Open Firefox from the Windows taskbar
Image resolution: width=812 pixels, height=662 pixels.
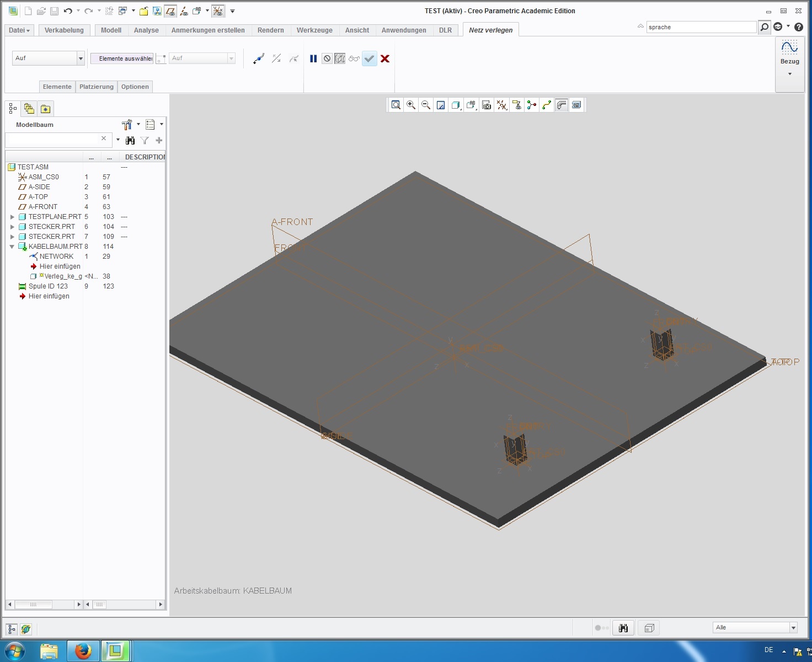point(83,651)
